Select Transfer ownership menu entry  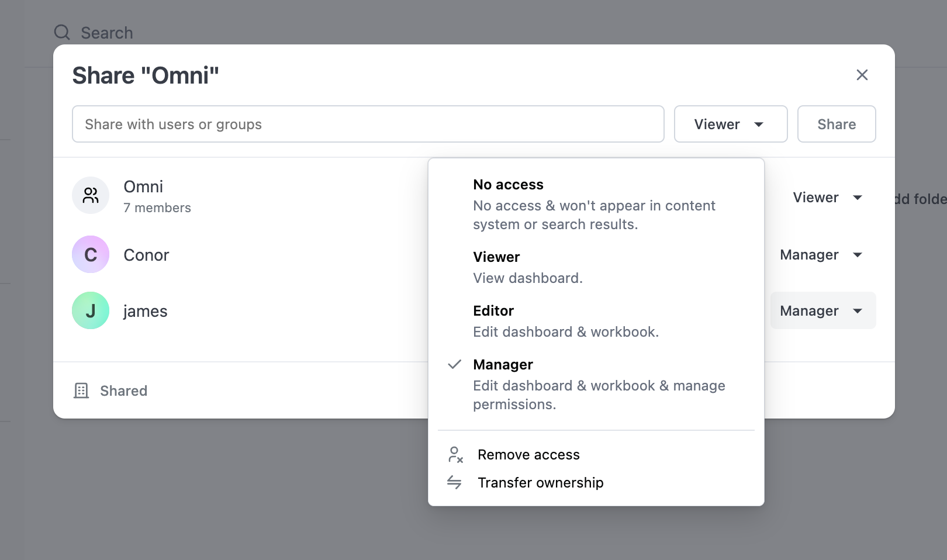(540, 483)
